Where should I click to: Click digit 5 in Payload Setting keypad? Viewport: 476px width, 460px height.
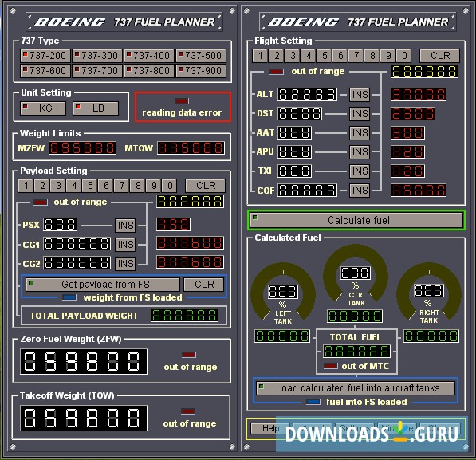click(x=90, y=186)
